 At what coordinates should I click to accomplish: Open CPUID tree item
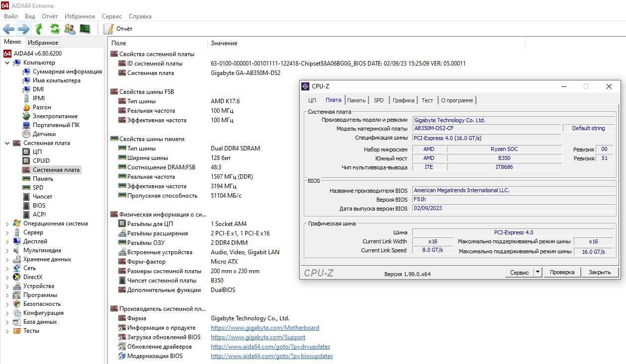[x=41, y=161]
